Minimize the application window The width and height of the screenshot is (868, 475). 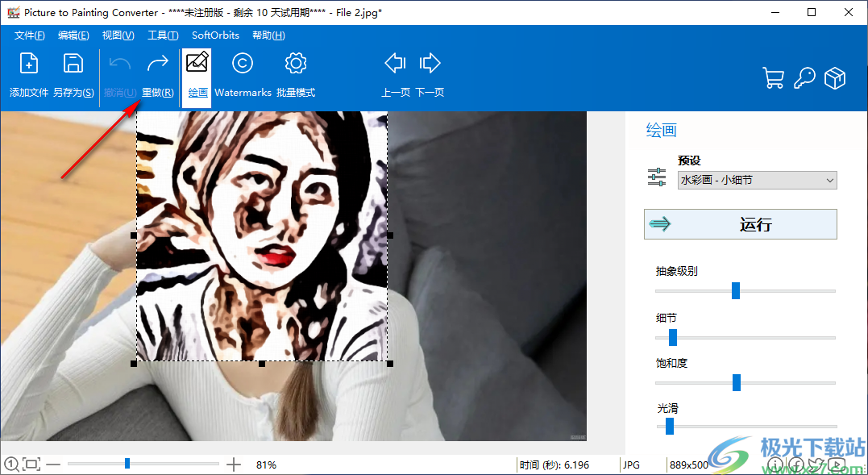click(x=775, y=12)
